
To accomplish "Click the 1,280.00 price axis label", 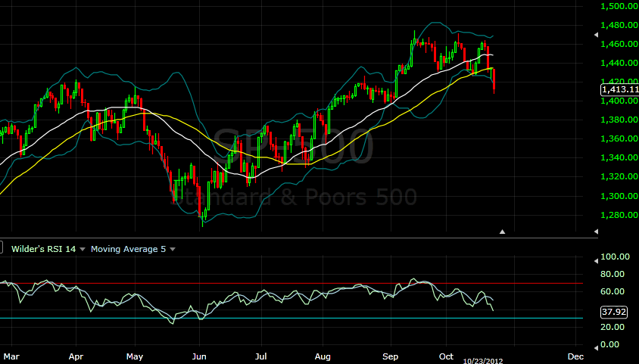I will click(x=619, y=215).
